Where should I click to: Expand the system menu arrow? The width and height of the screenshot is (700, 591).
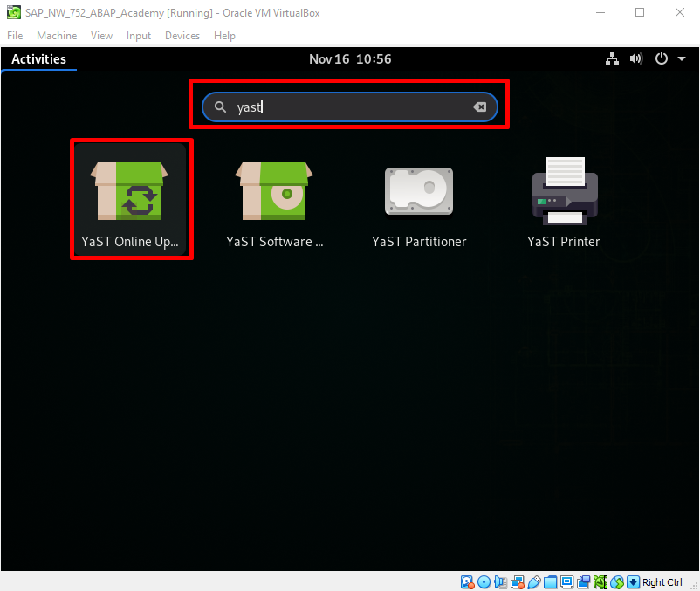(682, 58)
